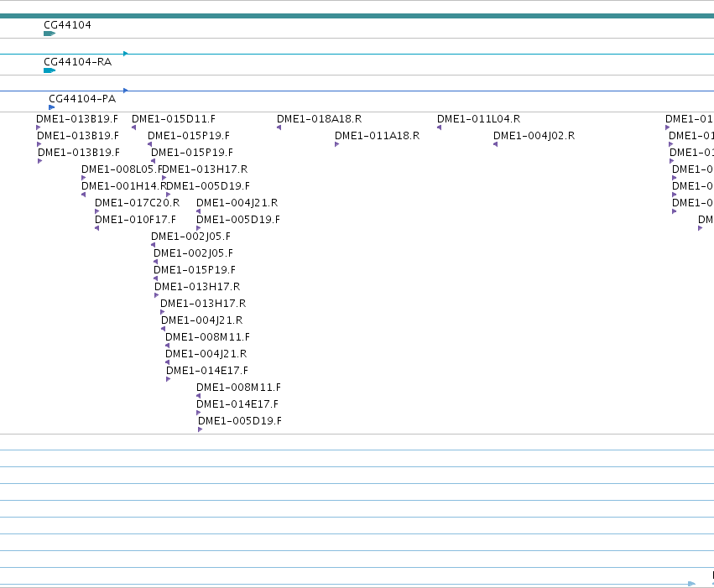The width and height of the screenshot is (714, 588).
Task: Click the CG44104 gene label
Action: point(67,25)
